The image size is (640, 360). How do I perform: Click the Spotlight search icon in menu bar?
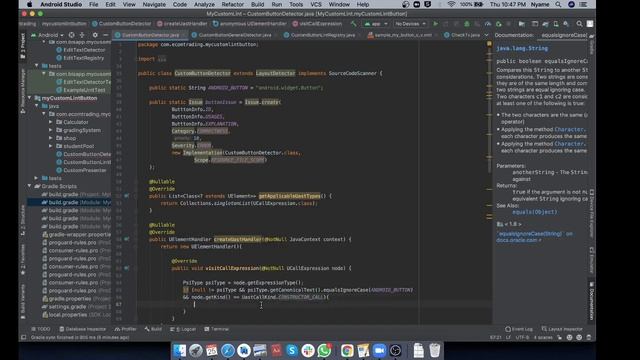click(x=558, y=4)
